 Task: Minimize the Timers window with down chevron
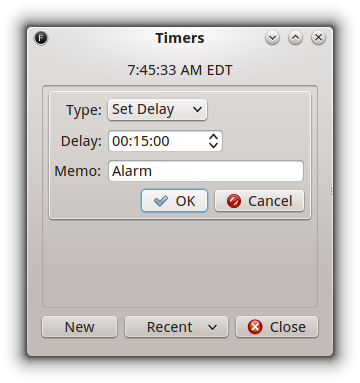tap(272, 38)
